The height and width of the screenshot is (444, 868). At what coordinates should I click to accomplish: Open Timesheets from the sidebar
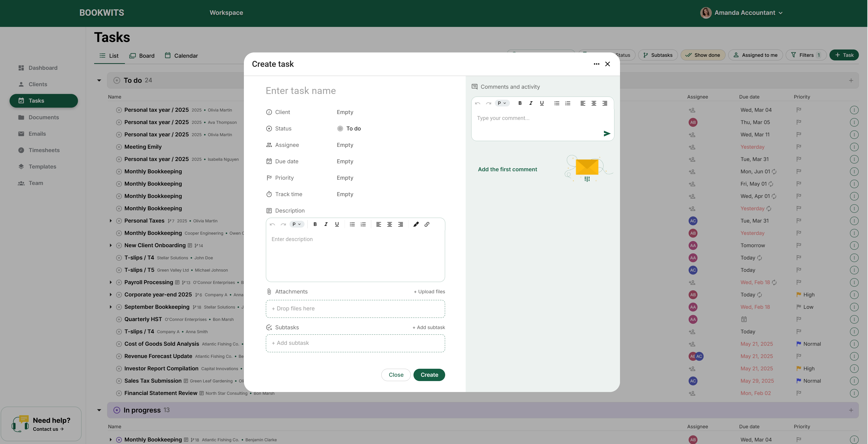pos(44,150)
